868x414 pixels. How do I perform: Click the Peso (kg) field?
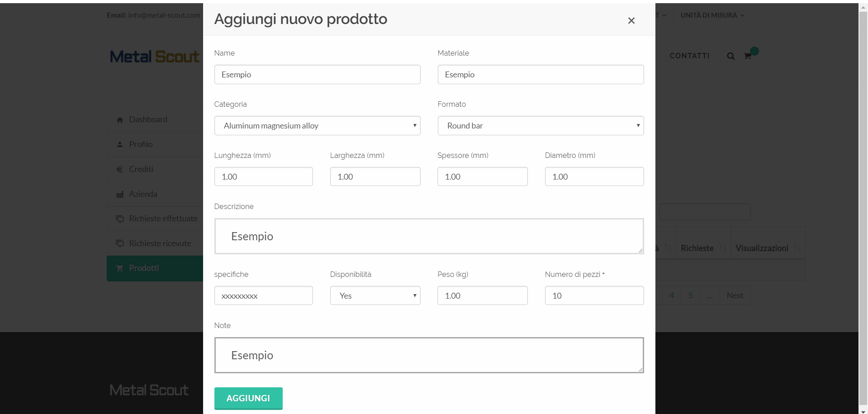482,295
